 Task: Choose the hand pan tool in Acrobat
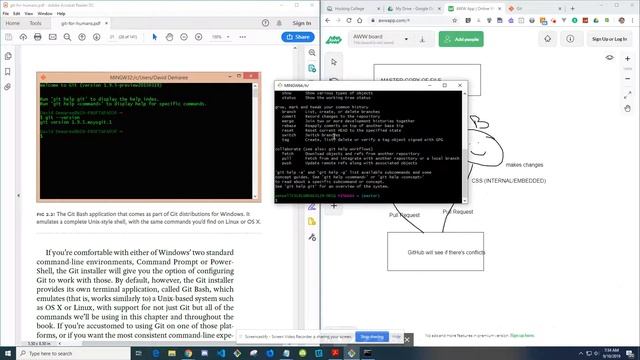pyautogui.click(x=169, y=37)
